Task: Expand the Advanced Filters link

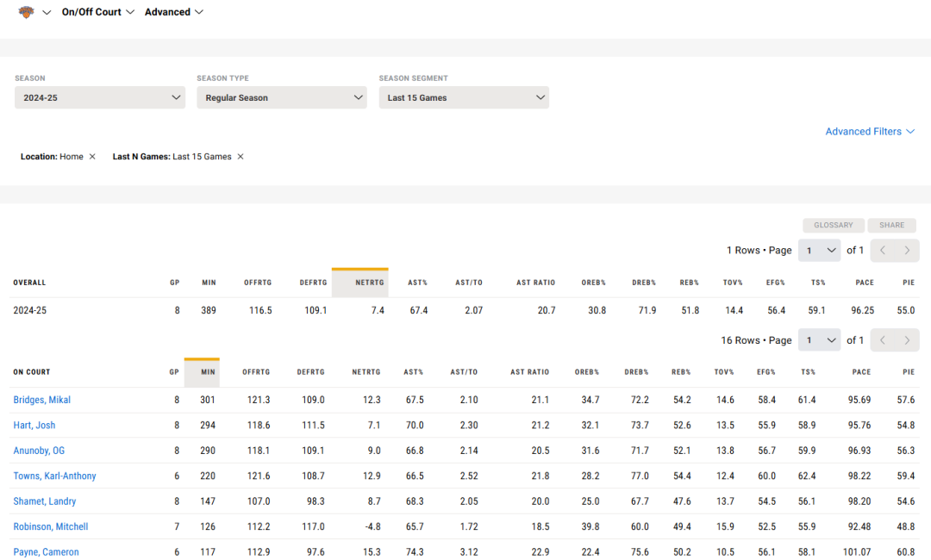Action: pos(870,131)
